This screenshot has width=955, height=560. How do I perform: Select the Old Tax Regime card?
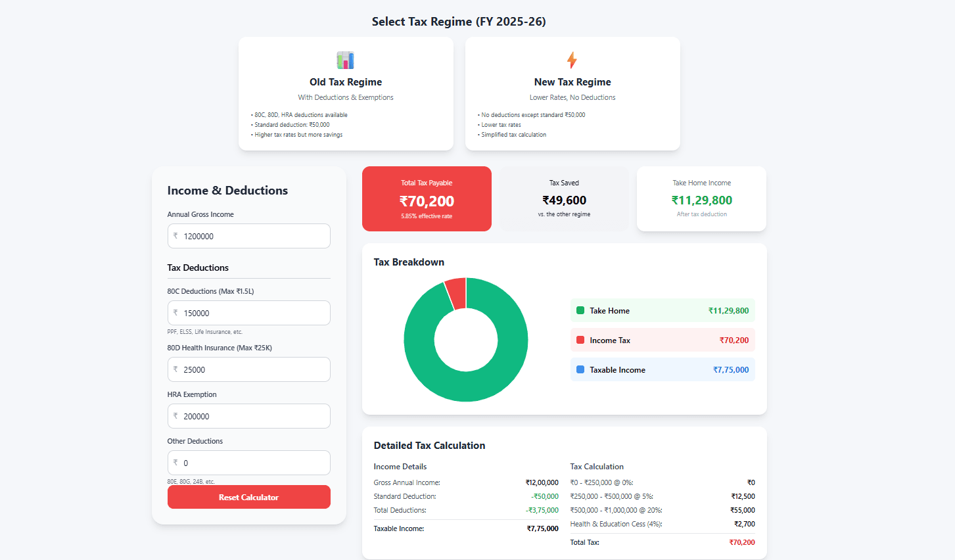click(346, 93)
